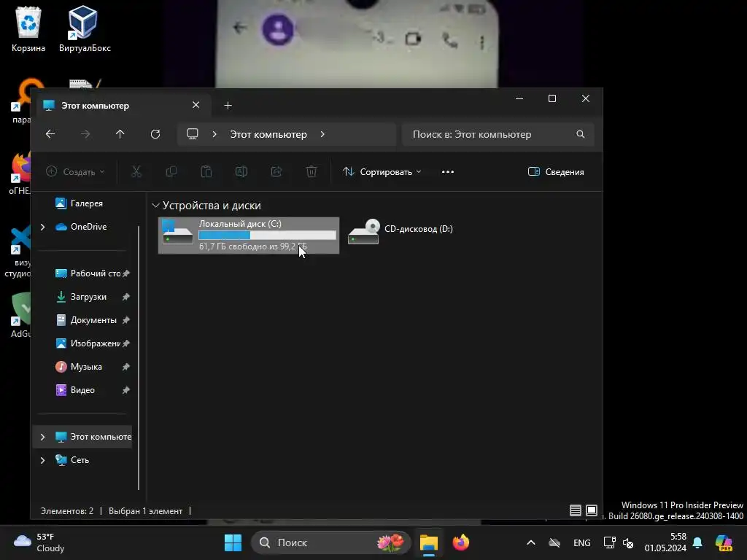Viewport: 747px width, 560px height.
Task: Close the Этот компьютер tab
Action: point(196,105)
